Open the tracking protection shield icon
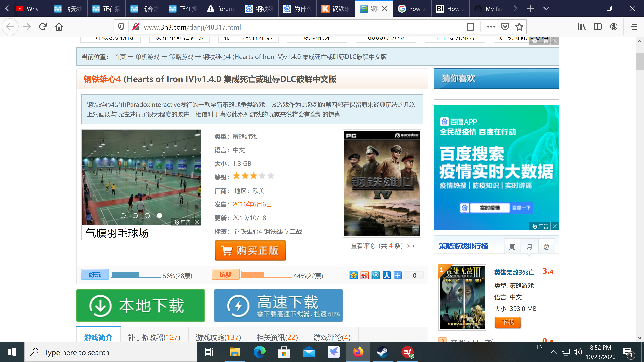The image size is (644, 362). click(x=121, y=27)
